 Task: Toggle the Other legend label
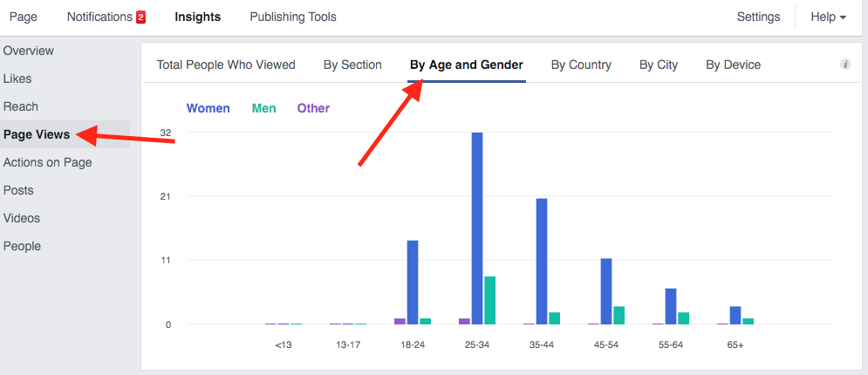click(x=313, y=108)
